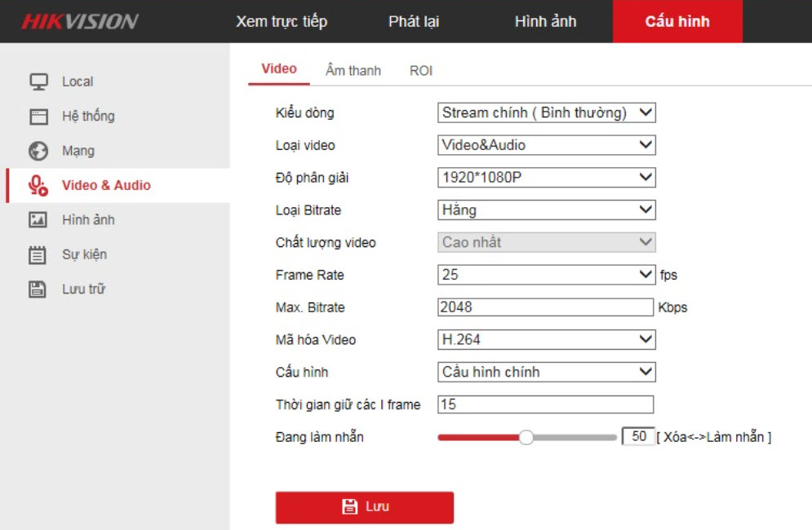Click the "Đang làm nhẵn" label
This screenshot has height=530, width=812.
(x=320, y=437)
